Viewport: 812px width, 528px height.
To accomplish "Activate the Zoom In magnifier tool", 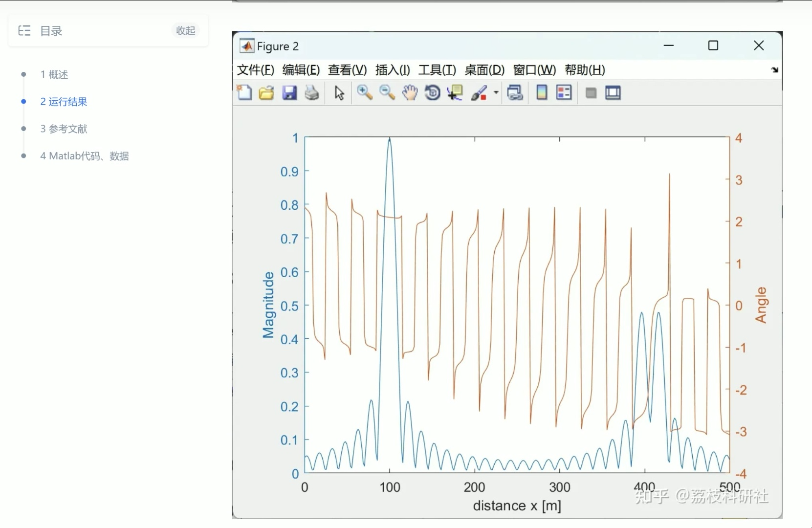I will coord(364,92).
